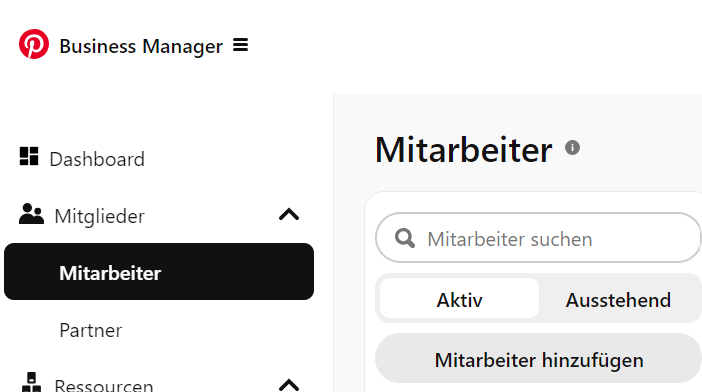Viewport: 702px width, 392px height.
Task: Click the Mitglieder people icon
Action: pyautogui.click(x=31, y=214)
